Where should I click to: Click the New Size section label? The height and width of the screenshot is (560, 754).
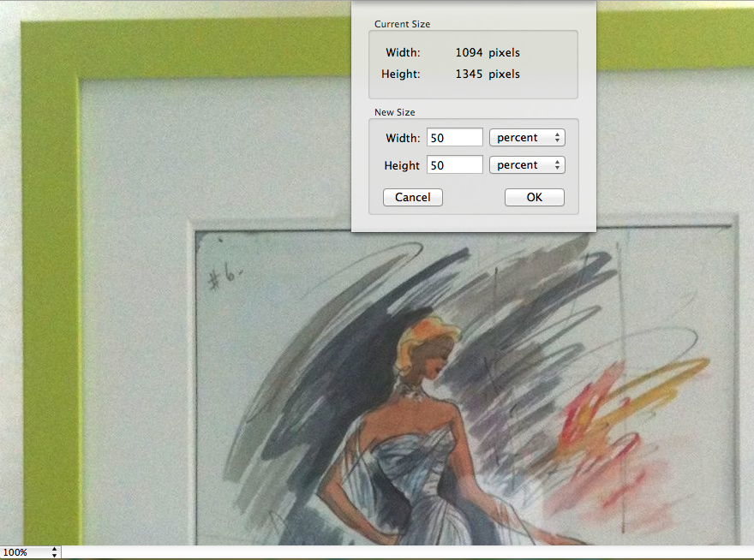[x=395, y=112]
